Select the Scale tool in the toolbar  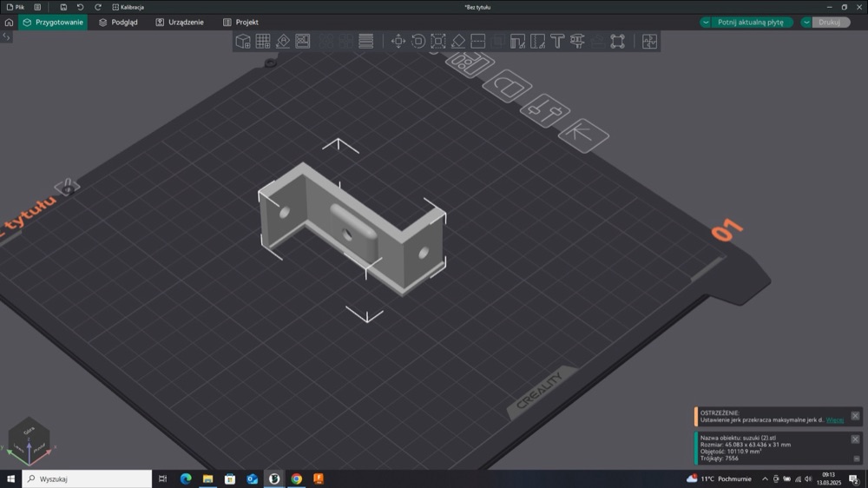point(437,41)
